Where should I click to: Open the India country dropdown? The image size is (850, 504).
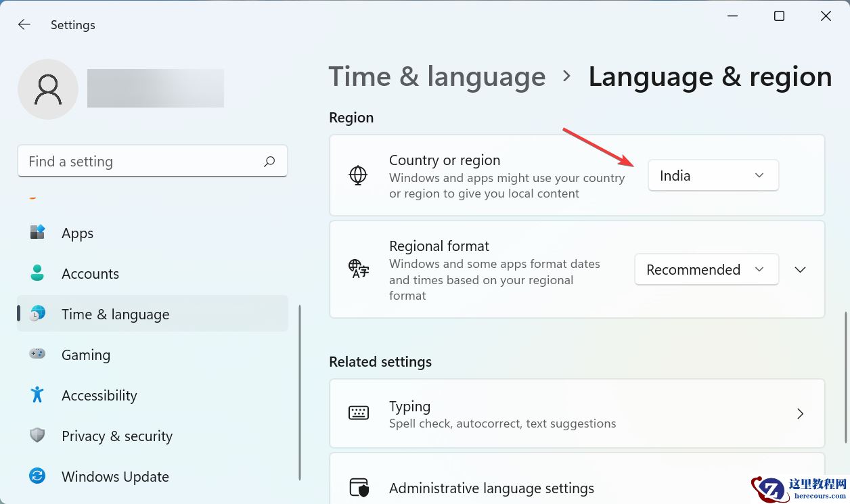pos(713,175)
